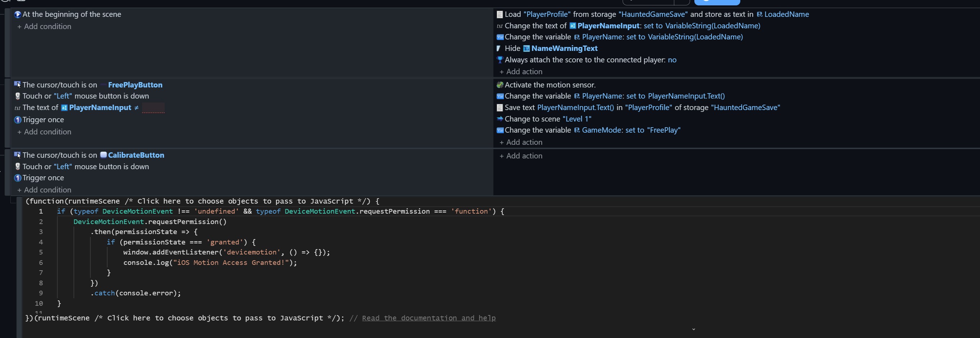The height and width of the screenshot is (338, 980).
Task: Click the 'At the beginning of the scene' condition icon
Action: tap(18, 14)
